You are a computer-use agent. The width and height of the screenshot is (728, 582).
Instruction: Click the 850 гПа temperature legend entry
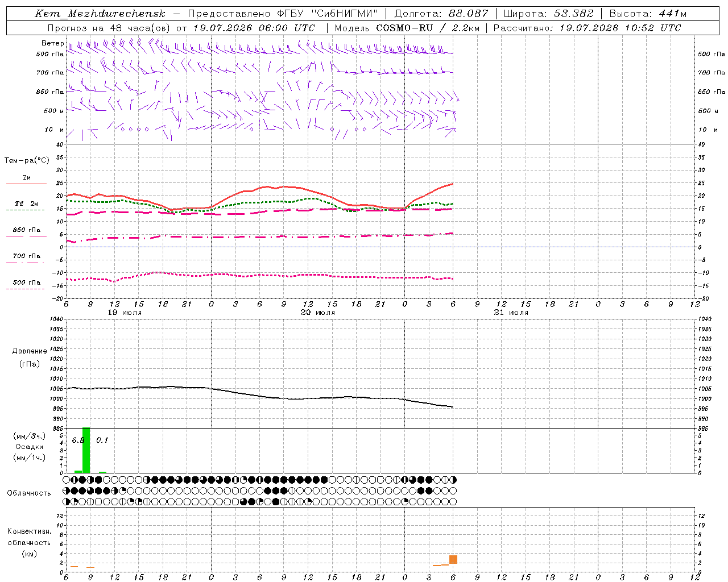[x=26, y=233]
